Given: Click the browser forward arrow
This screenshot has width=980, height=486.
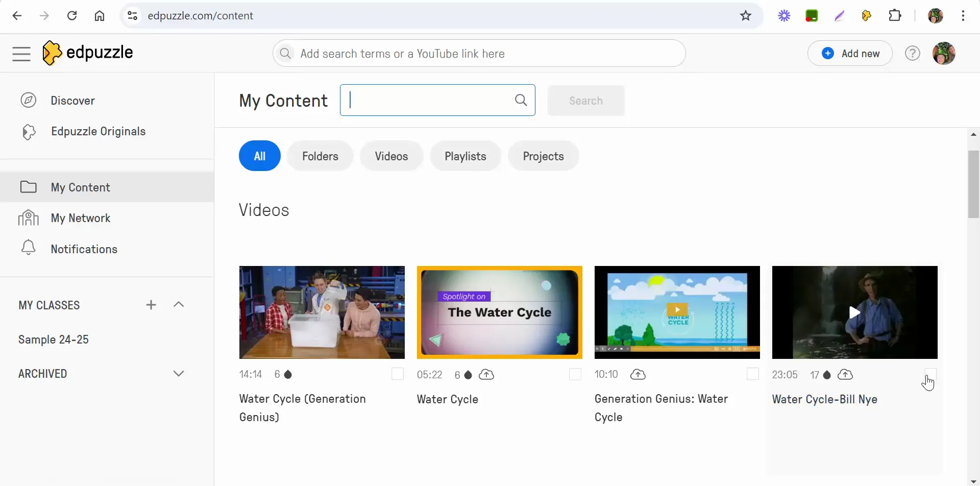Looking at the screenshot, I should click(x=44, y=16).
